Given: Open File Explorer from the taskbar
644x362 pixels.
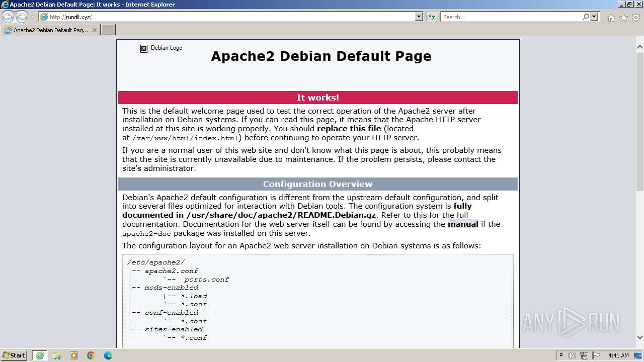Looking at the screenshot, I should pyautogui.click(x=57, y=355).
